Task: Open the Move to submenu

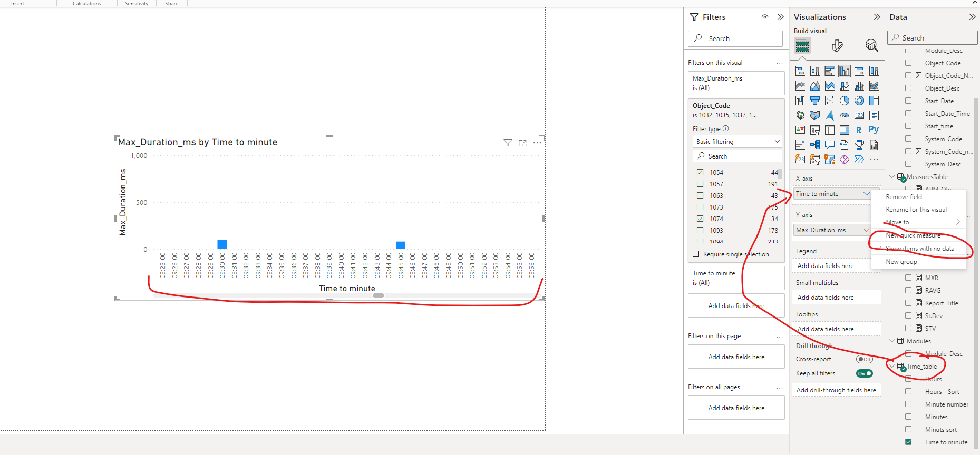Action: click(919, 222)
